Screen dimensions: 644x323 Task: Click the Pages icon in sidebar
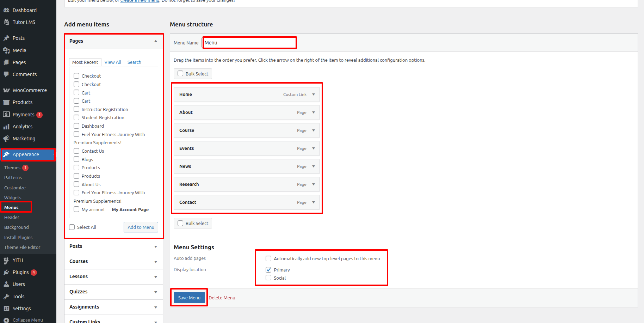coord(6,62)
